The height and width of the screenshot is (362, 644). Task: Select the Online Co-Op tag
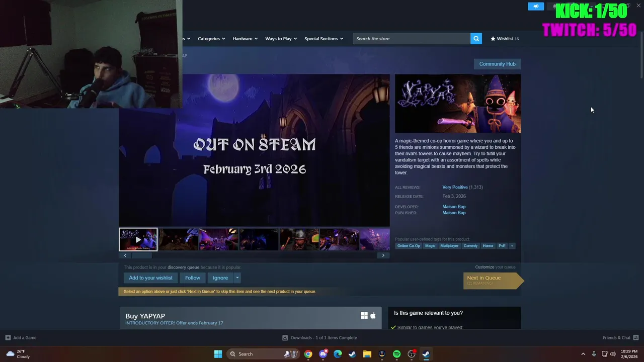409,246
